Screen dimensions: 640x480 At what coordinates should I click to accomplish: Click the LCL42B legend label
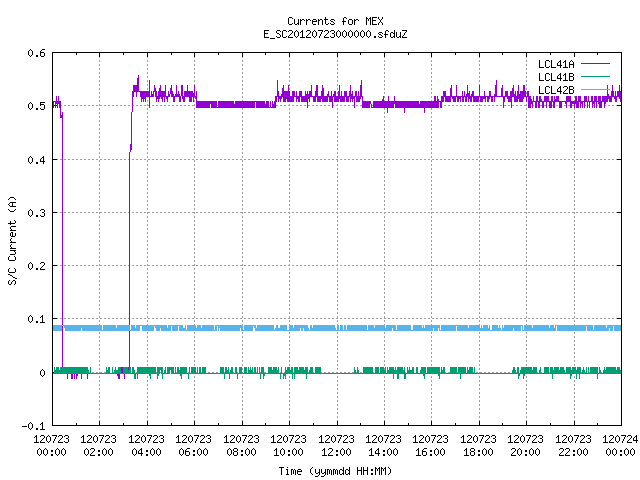(556, 90)
